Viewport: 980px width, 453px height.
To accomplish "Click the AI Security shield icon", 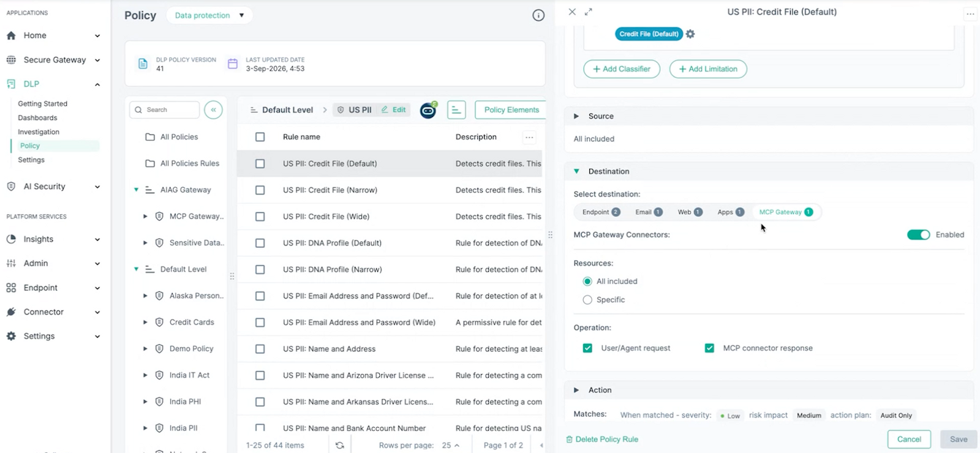I will [11, 187].
